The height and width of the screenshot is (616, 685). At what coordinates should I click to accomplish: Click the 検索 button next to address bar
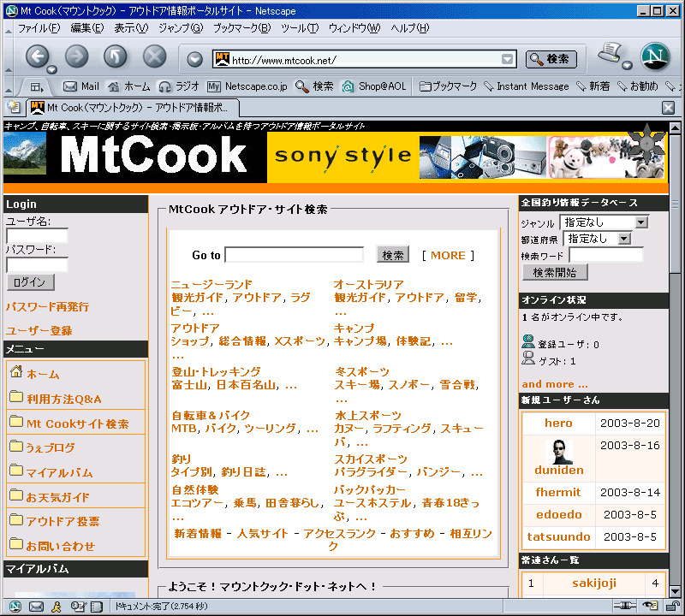pyautogui.click(x=551, y=59)
